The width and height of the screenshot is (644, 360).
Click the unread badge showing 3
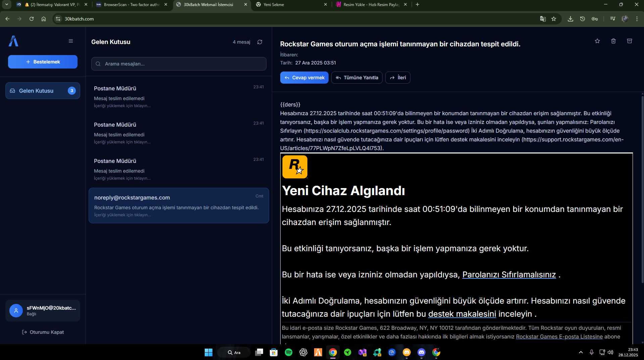[72, 91]
